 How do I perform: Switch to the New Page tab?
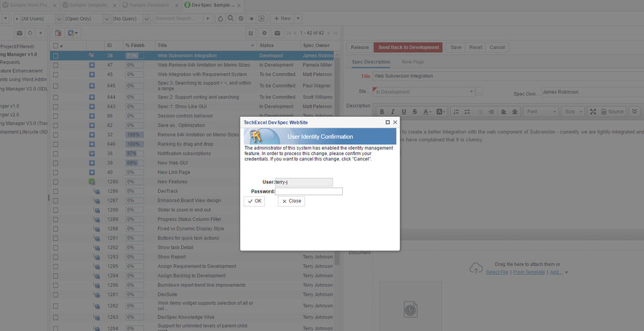click(x=413, y=62)
